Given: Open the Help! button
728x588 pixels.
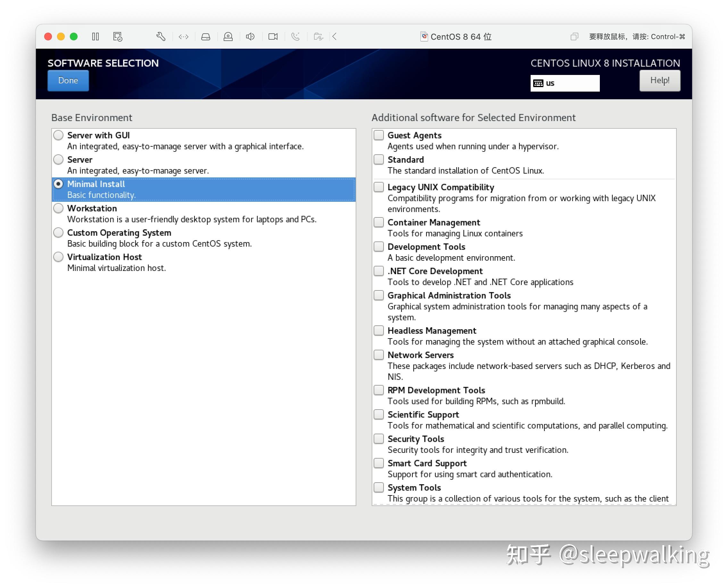Looking at the screenshot, I should point(659,81).
